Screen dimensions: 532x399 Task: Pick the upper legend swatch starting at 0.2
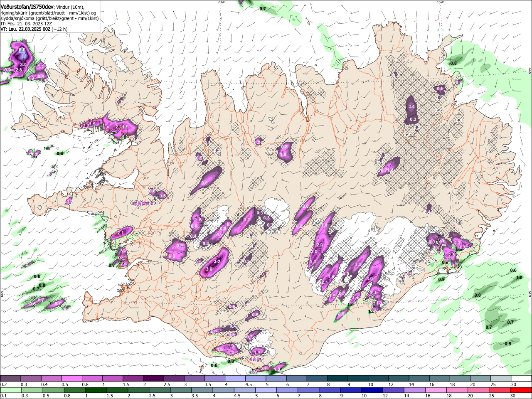click(x=10, y=379)
